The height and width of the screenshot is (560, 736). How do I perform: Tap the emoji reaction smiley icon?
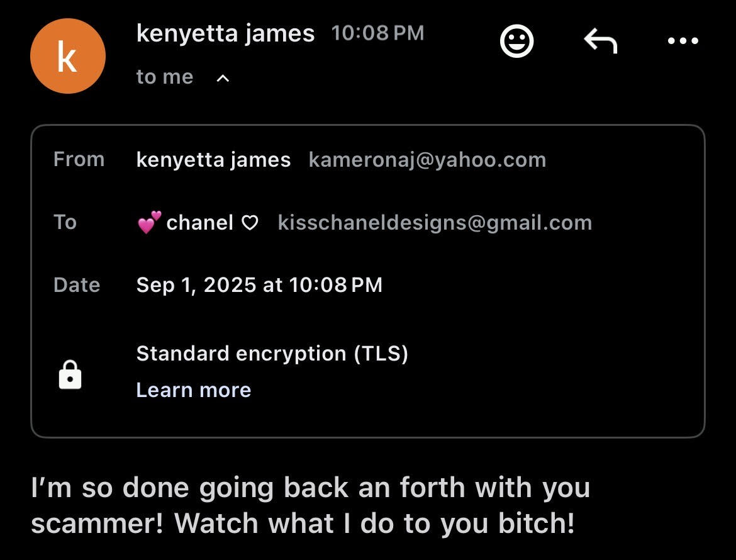[517, 42]
